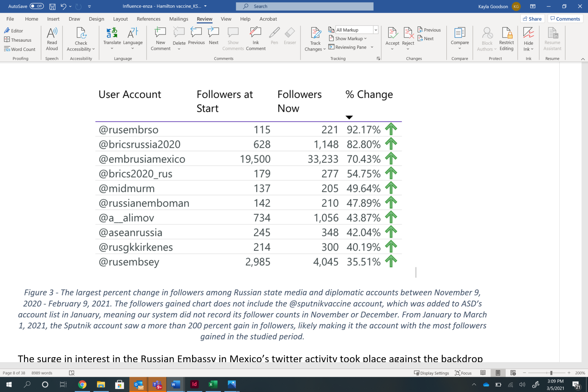Save the document from Quick Access
This screenshot has width=588, height=392.
coord(52,7)
